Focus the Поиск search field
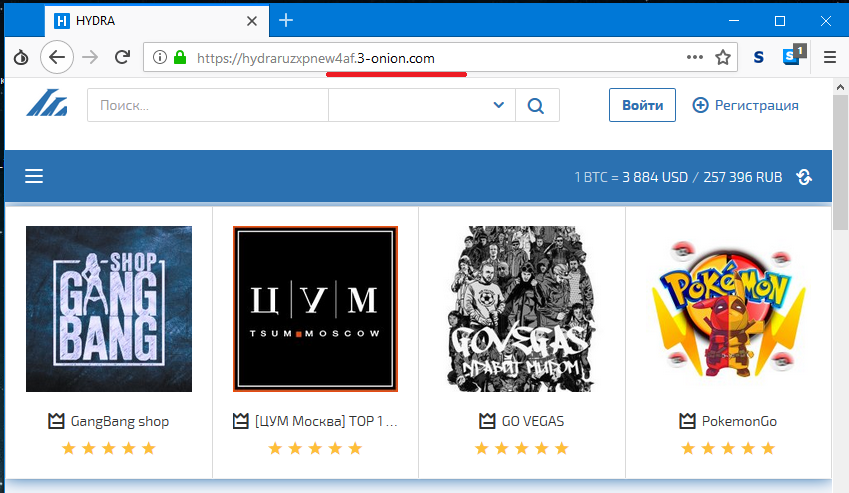The height and width of the screenshot is (493, 849). (x=208, y=105)
